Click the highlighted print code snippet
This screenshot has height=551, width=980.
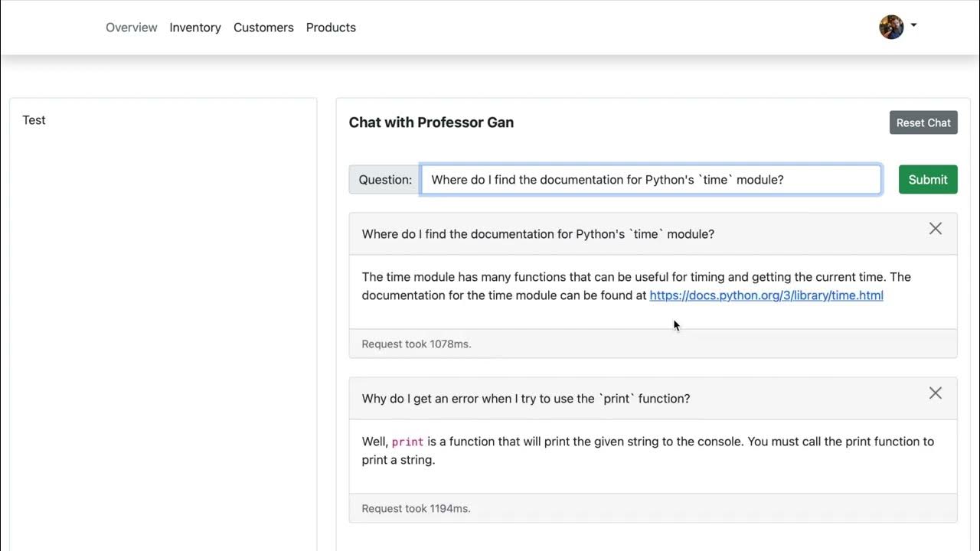pos(407,442)
